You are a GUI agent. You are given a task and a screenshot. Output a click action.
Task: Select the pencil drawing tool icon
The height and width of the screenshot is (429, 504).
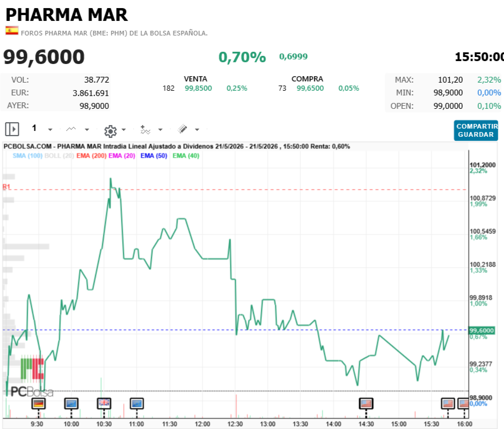[182, 129]
